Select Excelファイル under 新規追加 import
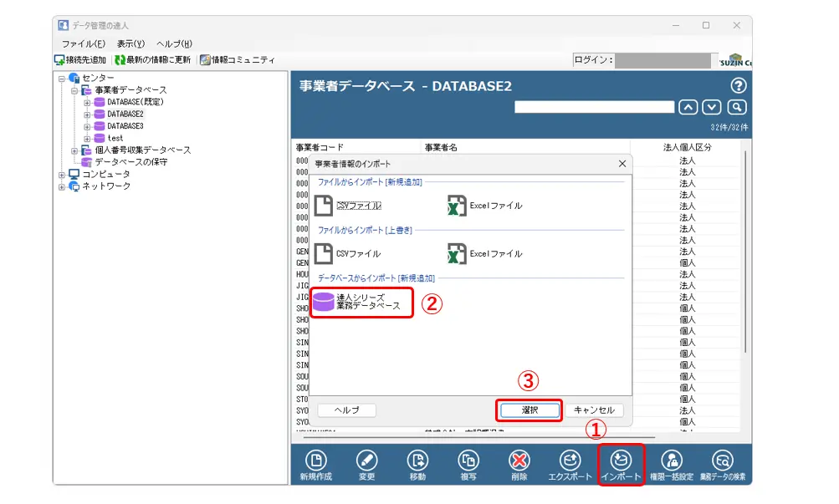The height and width of the screenshot is (504, 839). (x=485, y=206)
